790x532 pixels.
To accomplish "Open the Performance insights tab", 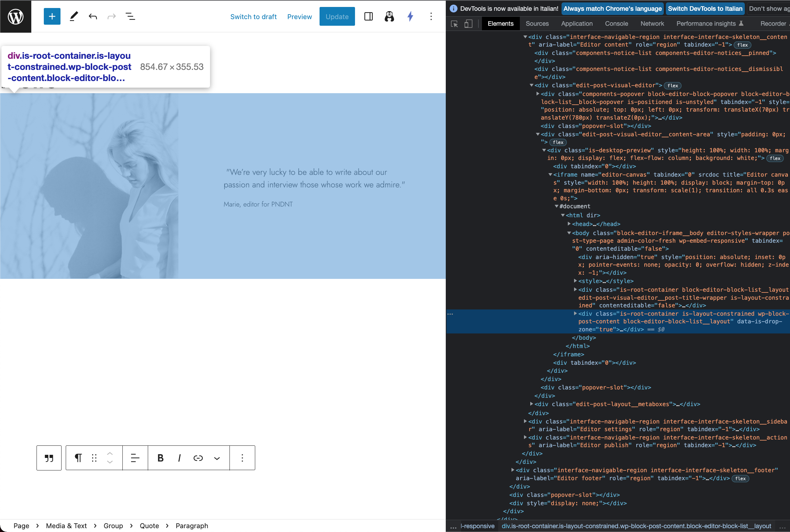I will pos(710,24).
